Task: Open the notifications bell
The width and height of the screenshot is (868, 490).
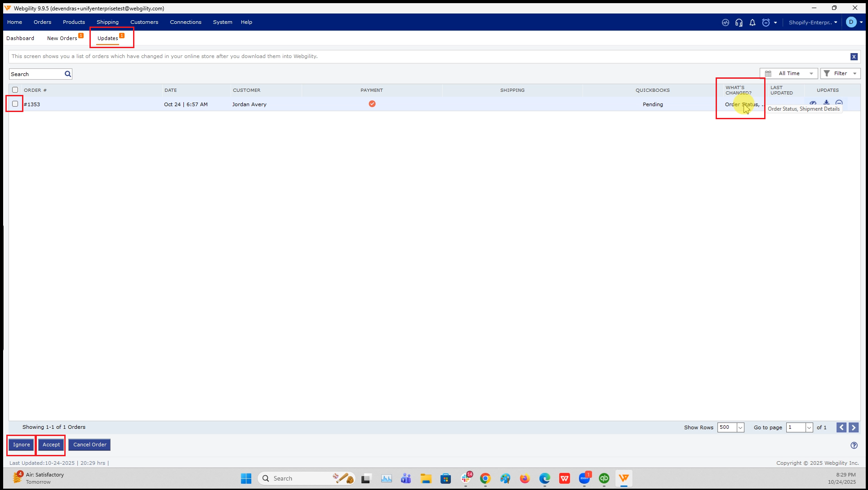Action: click(x=752, y=22)
